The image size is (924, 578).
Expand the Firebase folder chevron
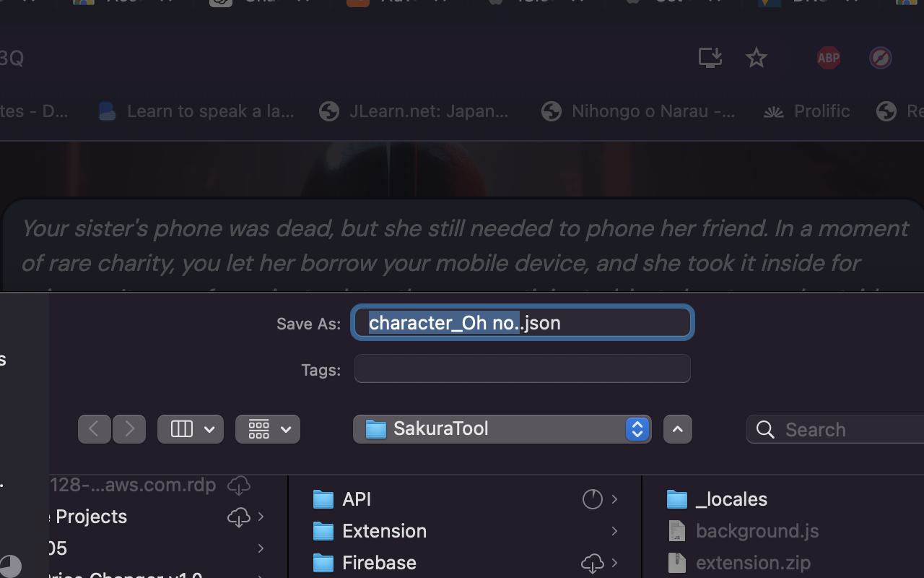(x=614, y=563)
